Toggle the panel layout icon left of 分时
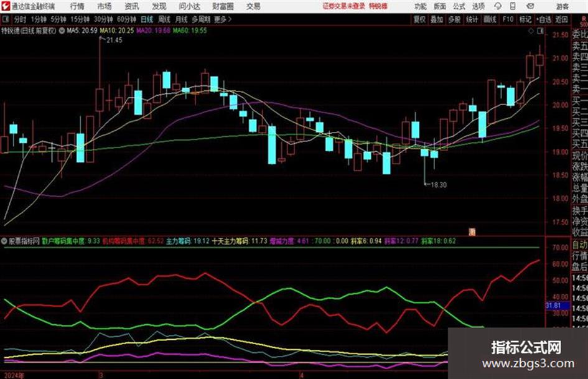The height and width of the screenshot is (379, 588). tap(6, 19)
